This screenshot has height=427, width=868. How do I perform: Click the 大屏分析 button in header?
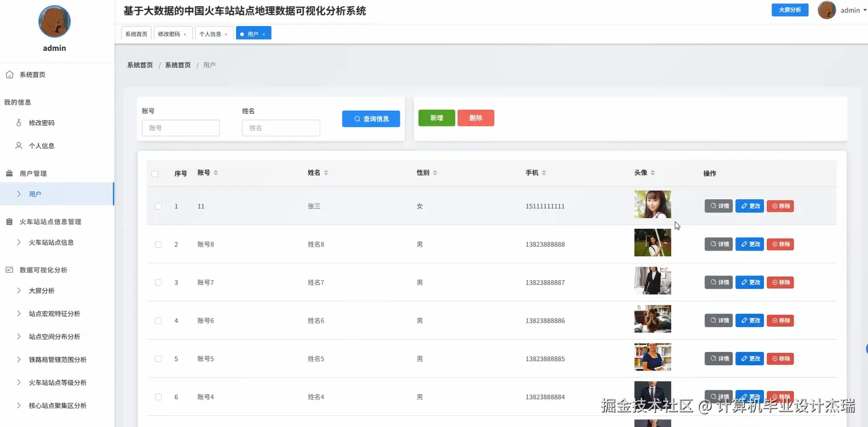click(790, 10)
